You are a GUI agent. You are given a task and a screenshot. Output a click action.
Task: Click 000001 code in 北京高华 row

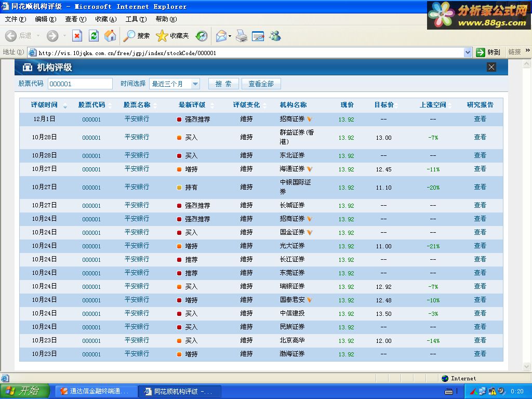tap(91, 341)
